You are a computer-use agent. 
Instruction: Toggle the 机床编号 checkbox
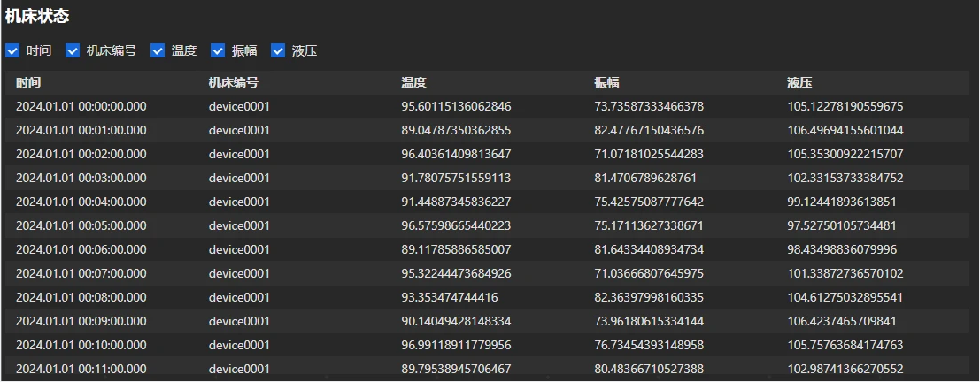click(x=73, y=51)
